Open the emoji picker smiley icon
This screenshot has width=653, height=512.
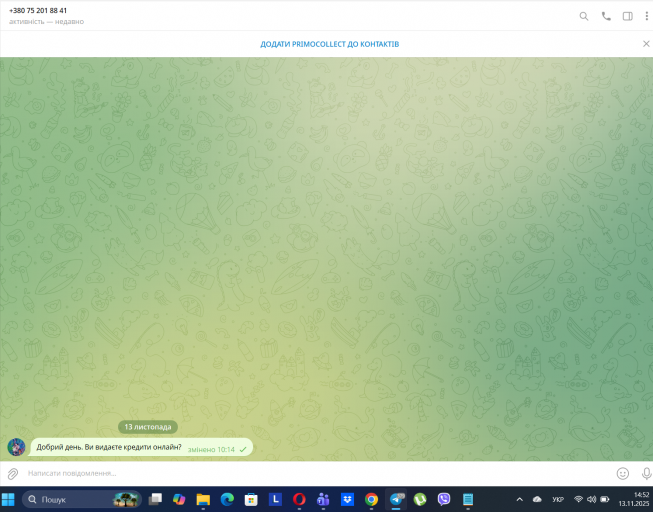coord(623,474)
